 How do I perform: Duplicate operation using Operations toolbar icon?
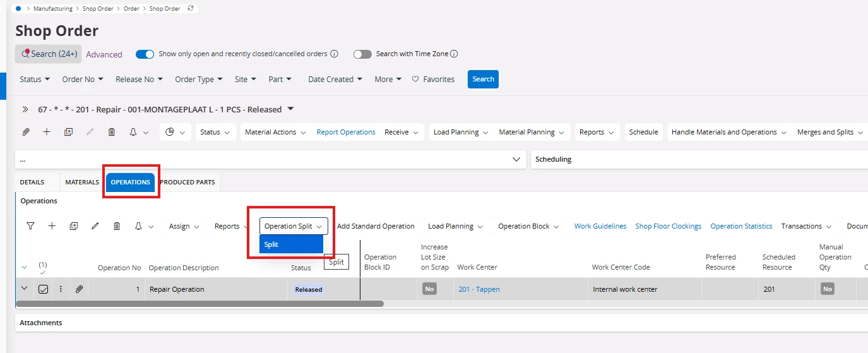pyautogui.click(x=73, y=226)
